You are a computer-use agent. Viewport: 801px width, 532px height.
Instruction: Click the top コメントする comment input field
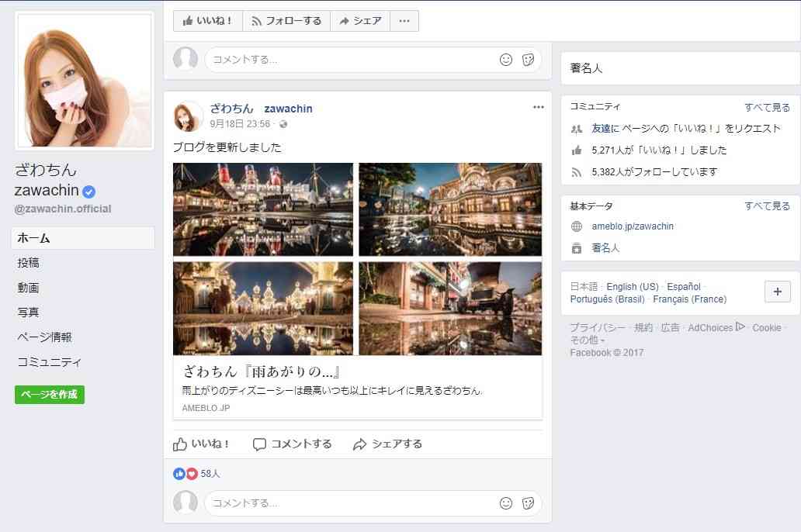point(373,60)
